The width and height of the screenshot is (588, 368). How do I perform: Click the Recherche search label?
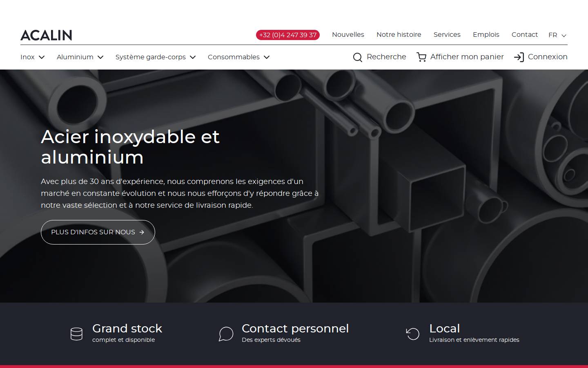(x=386, y=57)
